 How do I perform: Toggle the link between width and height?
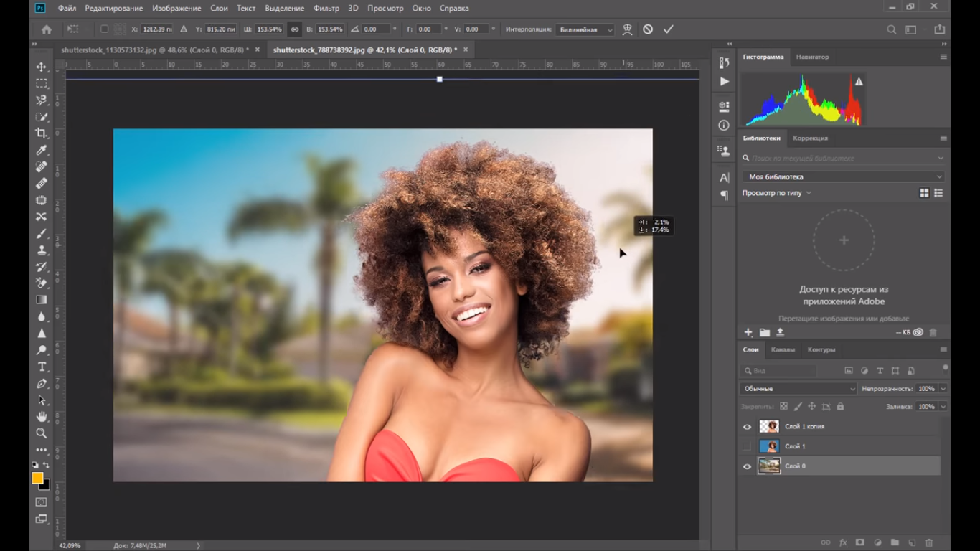[x=294, y=29]
